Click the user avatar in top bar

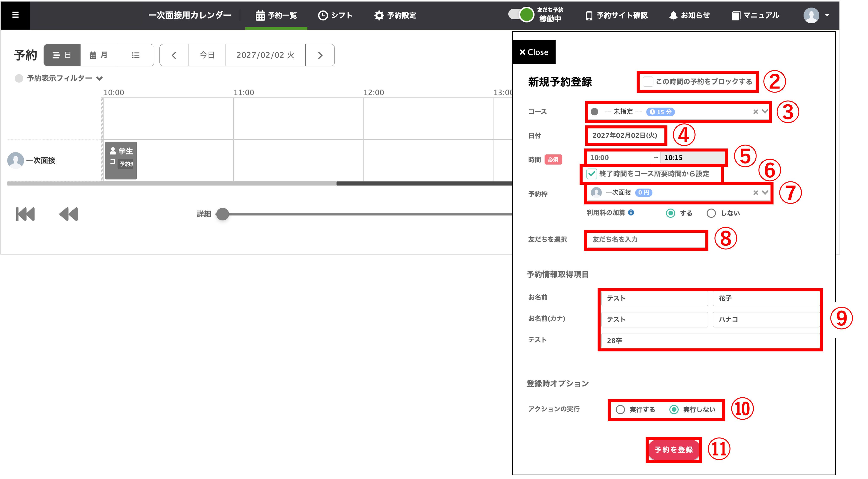click(x=811, y=15)
